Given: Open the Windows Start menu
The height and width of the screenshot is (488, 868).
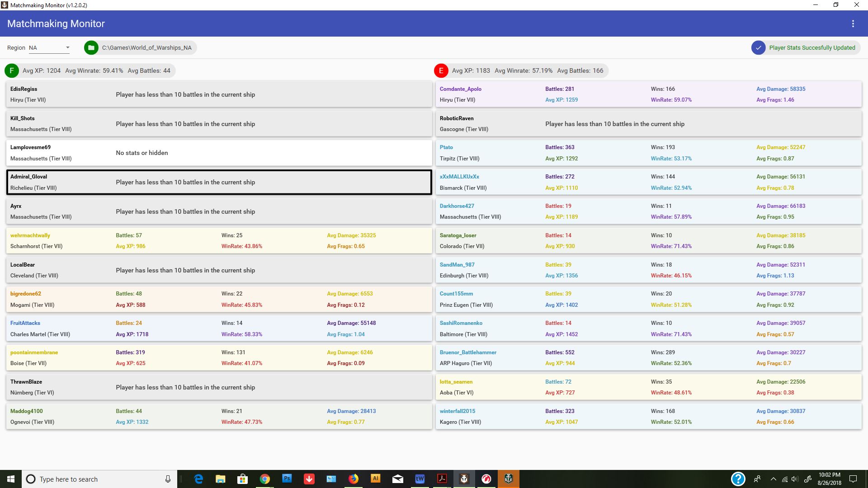Looking at the screenshot, I should (x=11, y=479).
